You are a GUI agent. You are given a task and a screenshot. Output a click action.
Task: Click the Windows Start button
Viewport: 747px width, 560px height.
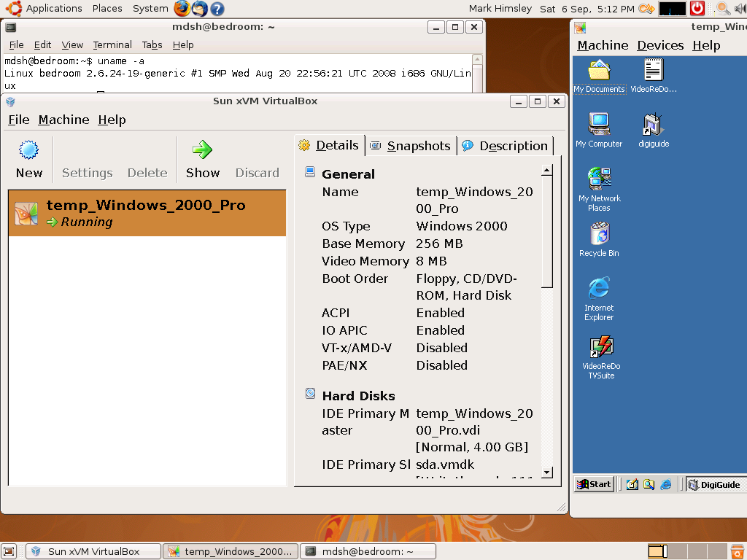594,484
